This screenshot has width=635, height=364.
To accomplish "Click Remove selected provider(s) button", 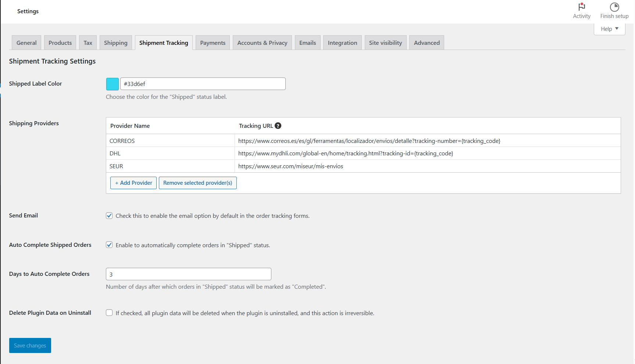I will point(198,183).
